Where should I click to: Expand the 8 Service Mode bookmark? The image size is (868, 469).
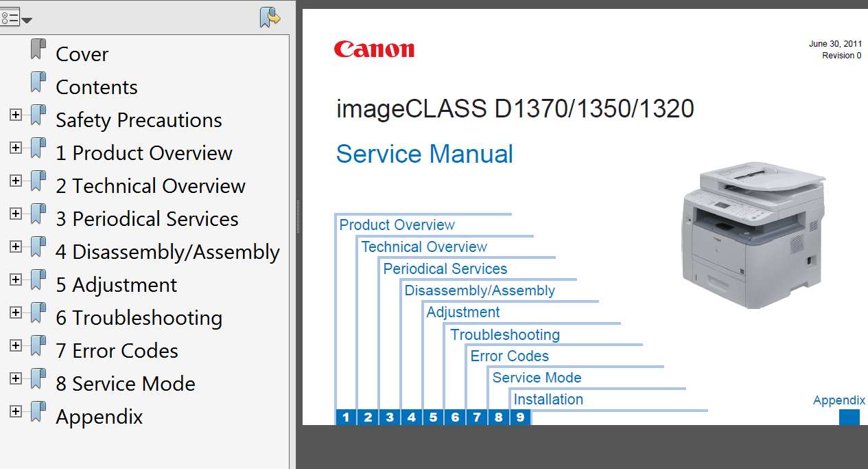point(16,378)
